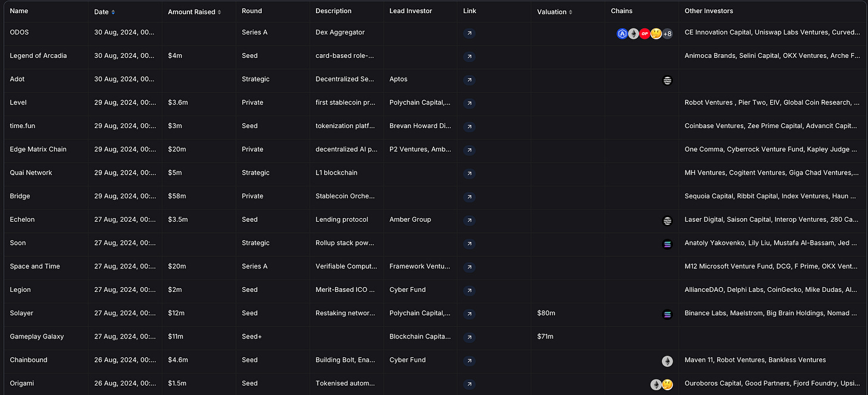
Task: Select the Edge Matrix Chain name cell
Action: point(38,149)
